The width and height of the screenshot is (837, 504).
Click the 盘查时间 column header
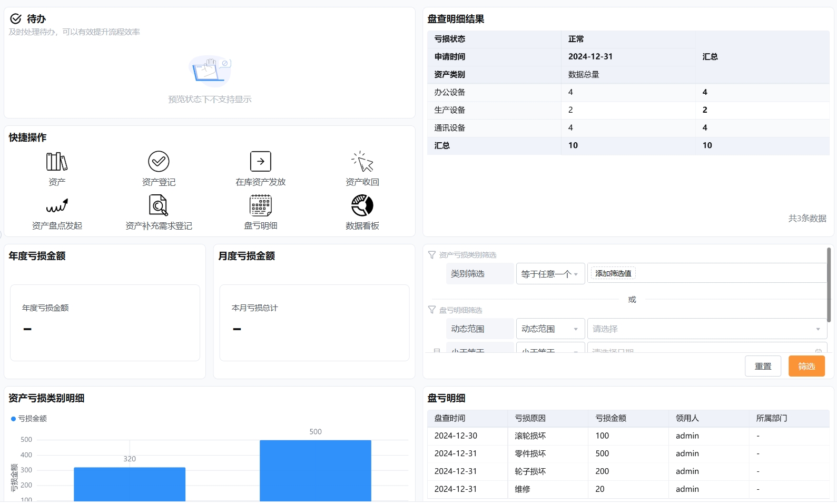click(x=450, y=418)
